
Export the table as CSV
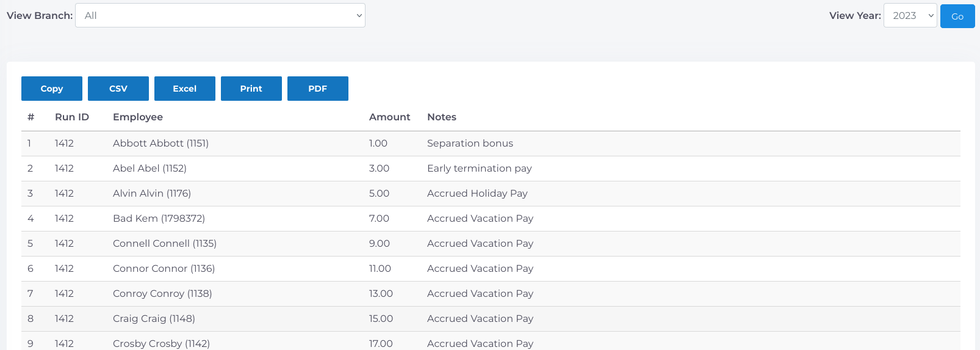tap(118, 89)
